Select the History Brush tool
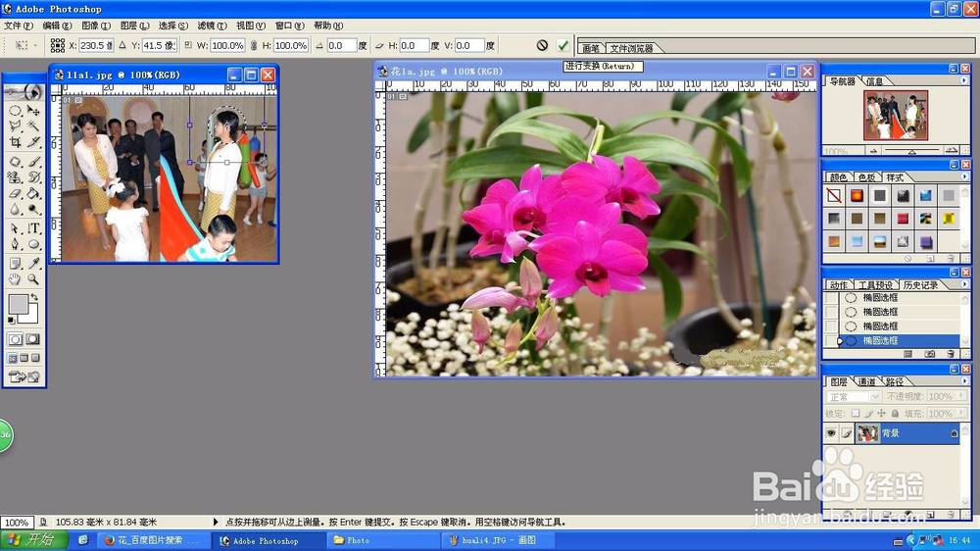 pyautogui.click(x=33, y=177)
